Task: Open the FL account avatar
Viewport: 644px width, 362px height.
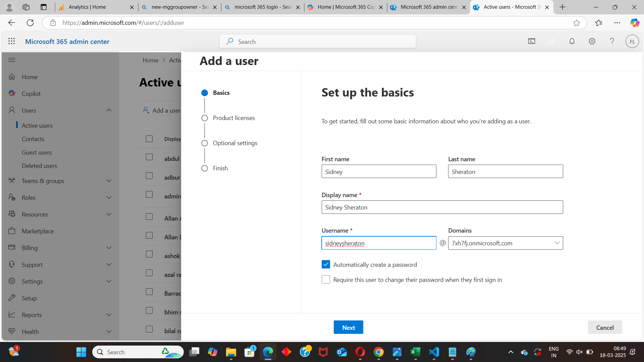Action: (x=632, y=41)
